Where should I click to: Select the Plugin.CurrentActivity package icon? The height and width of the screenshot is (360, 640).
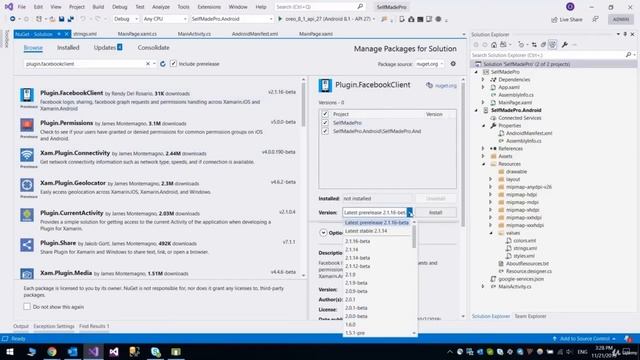point(27,215)
